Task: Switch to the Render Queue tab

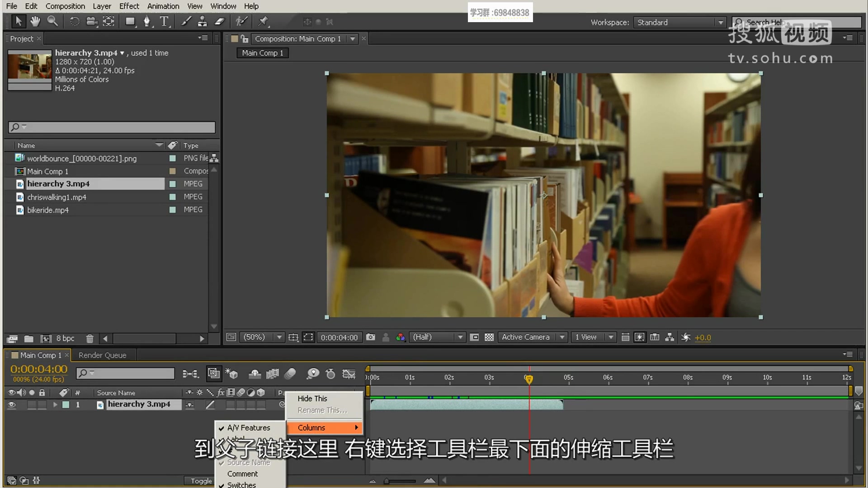Action: (102, 355)
